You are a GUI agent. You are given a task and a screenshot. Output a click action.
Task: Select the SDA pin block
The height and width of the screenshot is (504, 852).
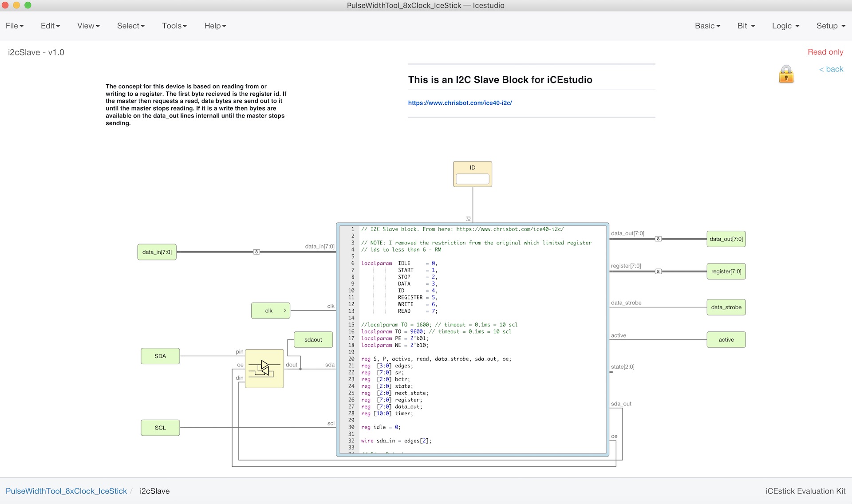pyautogui.click(x=160, y=356)
